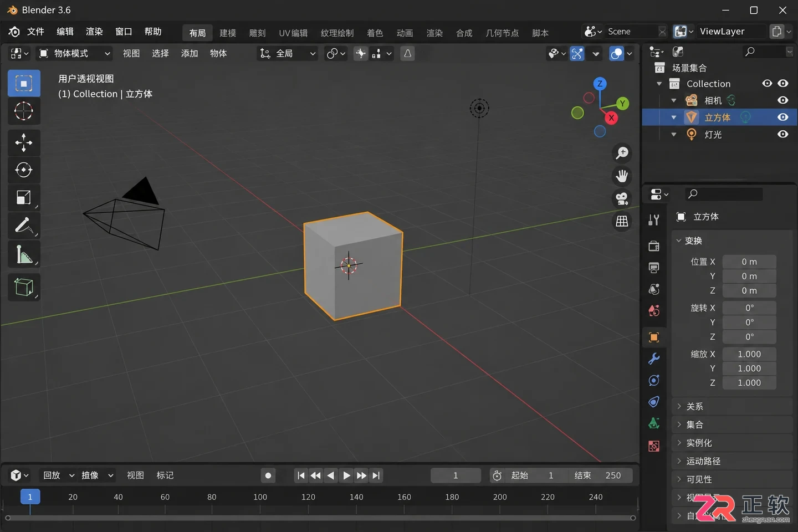This screenshot has width=798, height=532.
Task: Select the box select tool
Action: (24, 84)
